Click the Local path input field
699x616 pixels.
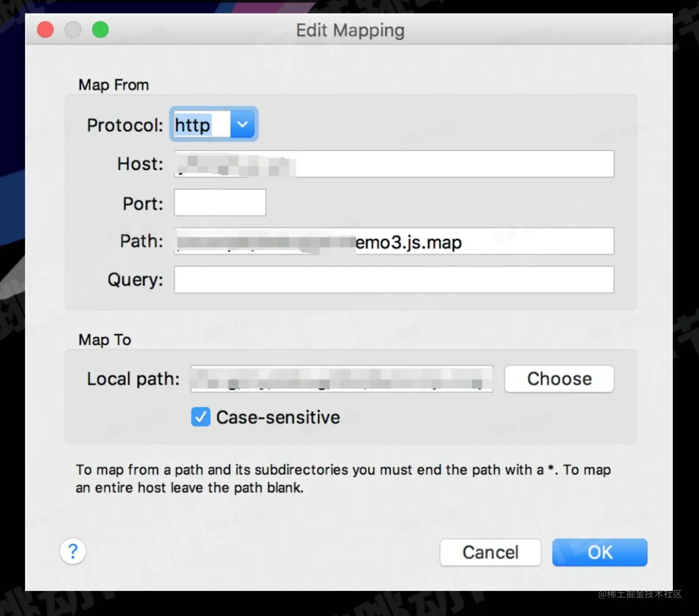click(x=342, y=379)
